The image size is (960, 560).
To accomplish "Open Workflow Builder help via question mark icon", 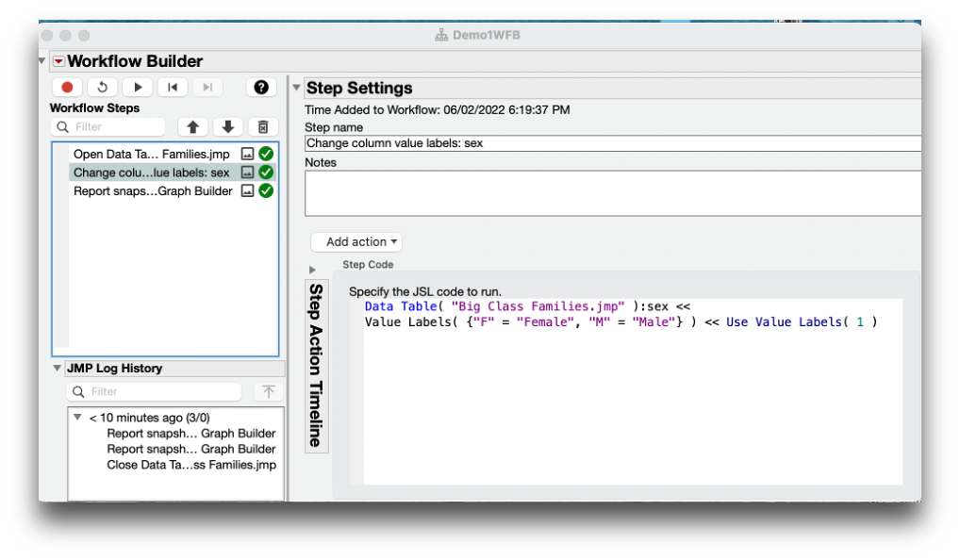I will pos(260,87).
